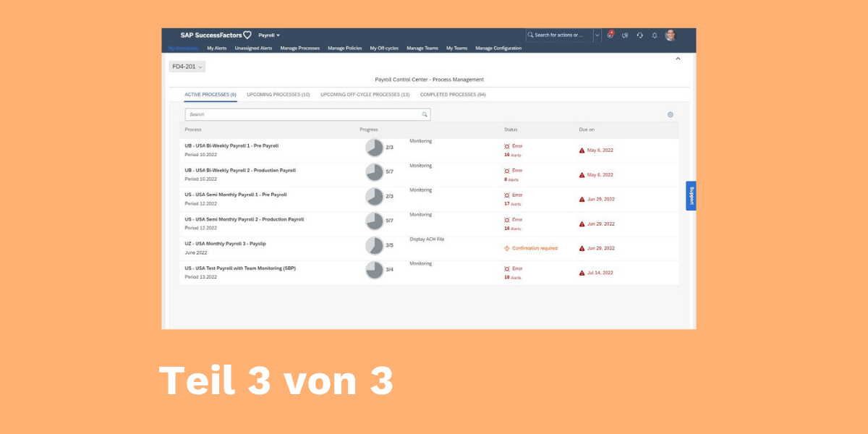868x434 pixels.
Task: Click the user profile avatar
Action: pyautogui.click(x=671, y=35)
